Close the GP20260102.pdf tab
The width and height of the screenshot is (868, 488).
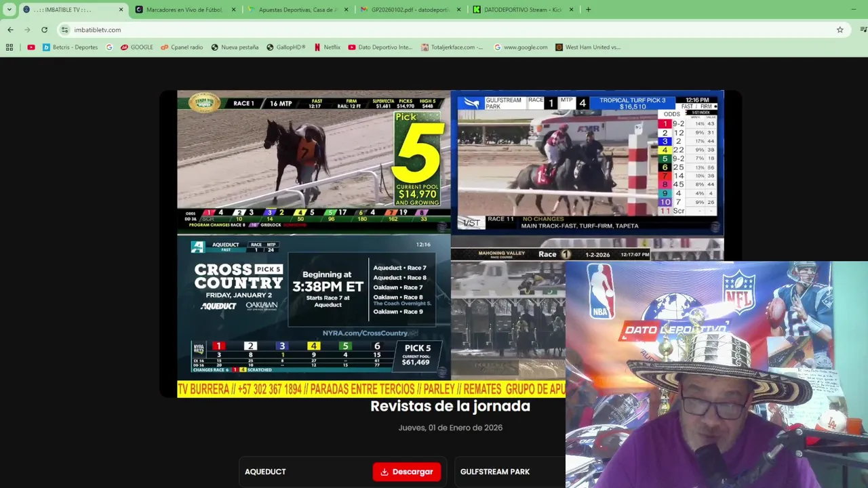(x=459, y=9)
